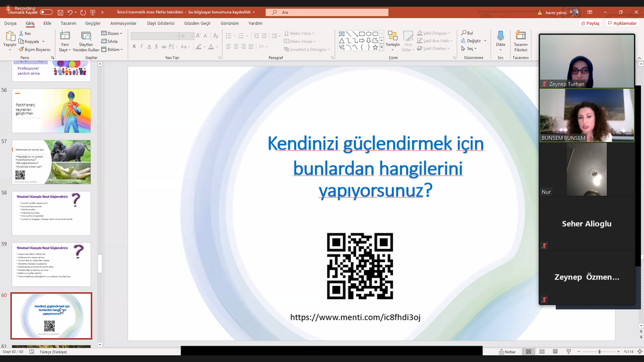The image size is (644, 362).
Task: Expand the Şekil Dolgusu shape fill dropdown
Action: (434, 33)
